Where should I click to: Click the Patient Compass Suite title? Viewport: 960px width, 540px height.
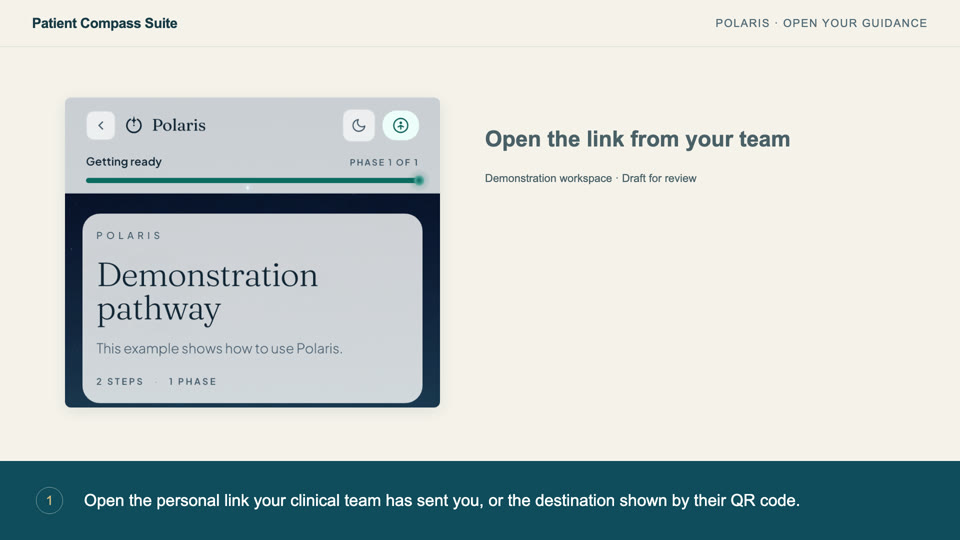[105, 23]
